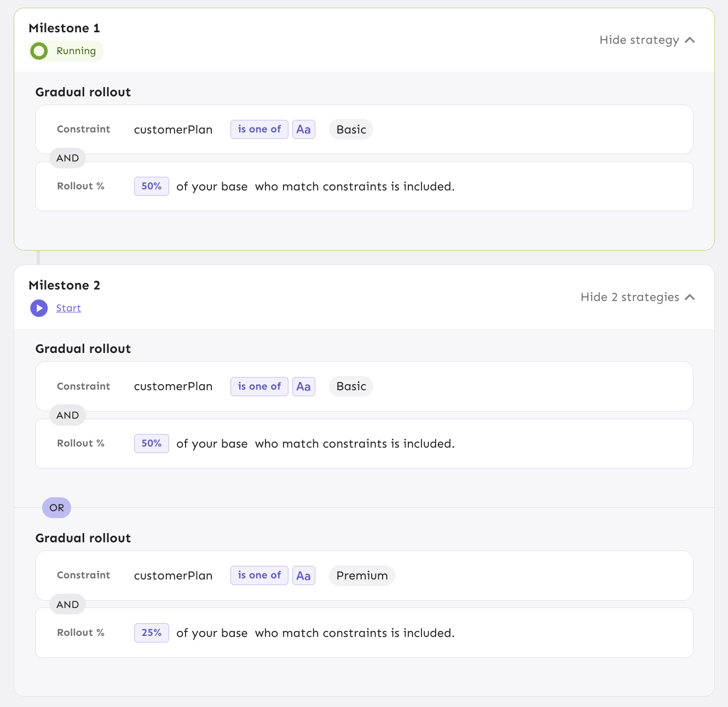Click the chevron next to Hide strategy
This screenshot has width=728, height=707.
(690, 40)
